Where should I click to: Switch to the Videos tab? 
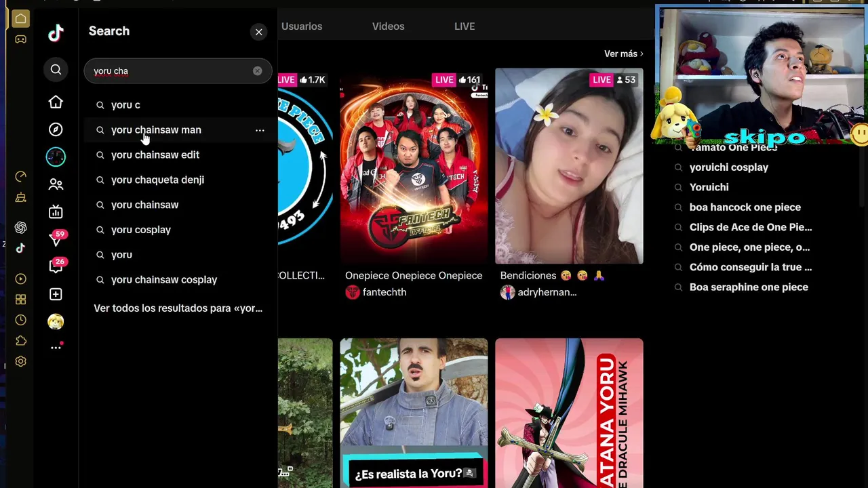click(x=388, y=26)
